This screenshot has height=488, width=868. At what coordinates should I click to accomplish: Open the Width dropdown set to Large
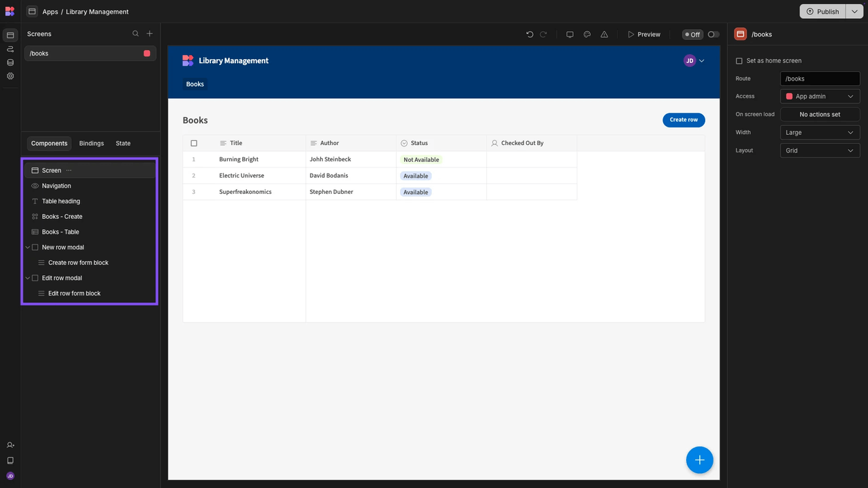(820, 133)
